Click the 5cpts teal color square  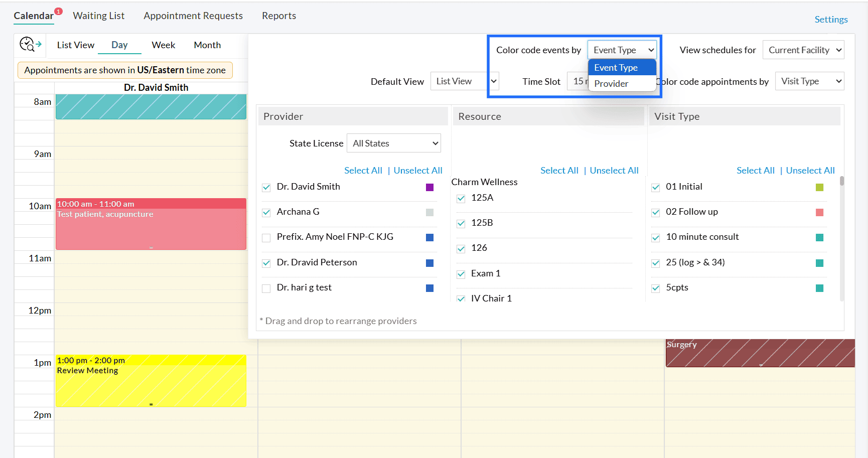[x=819, y=288]
